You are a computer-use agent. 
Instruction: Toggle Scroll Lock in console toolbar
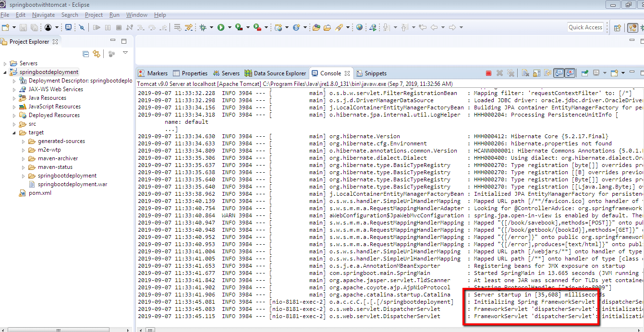[x=536, y=73]
